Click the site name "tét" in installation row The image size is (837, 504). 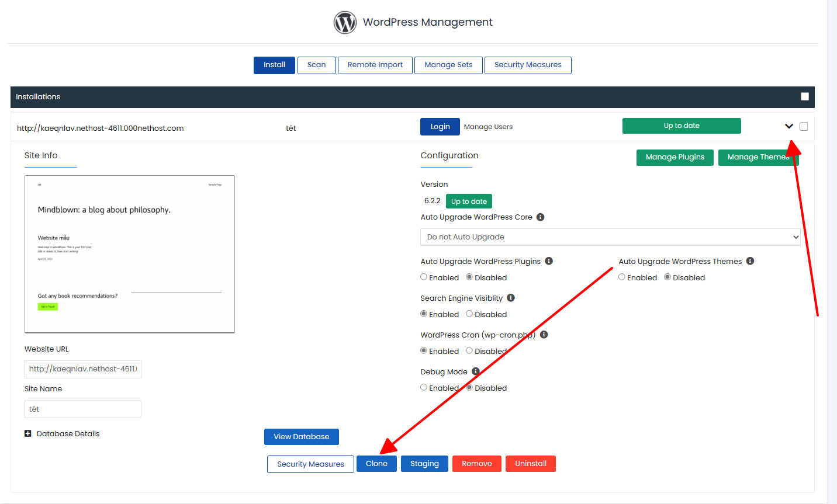pyautogui.click(x=291, y=128)
